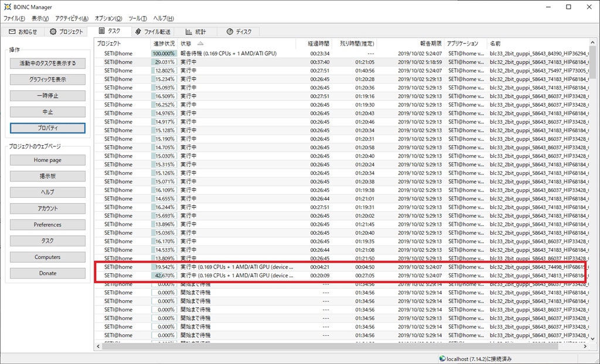The width and height of the screenshot is (600, 364).
Task: Select the タスク tab
Action: [x=110, y=32]
